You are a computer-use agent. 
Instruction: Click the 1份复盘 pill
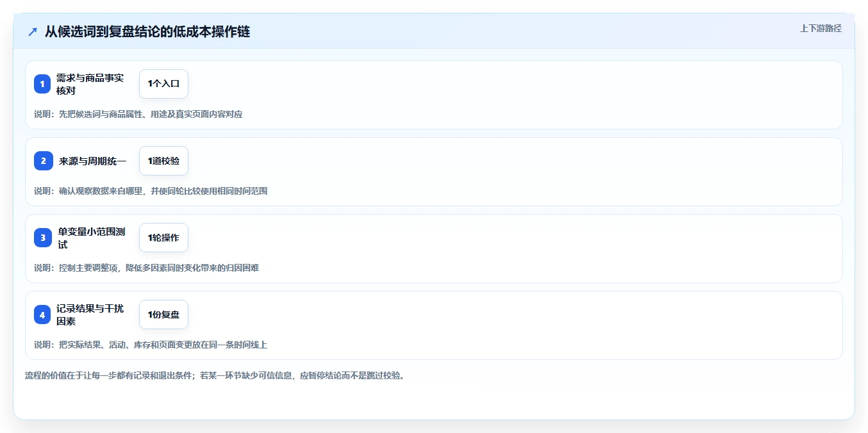tap(163, 315)
